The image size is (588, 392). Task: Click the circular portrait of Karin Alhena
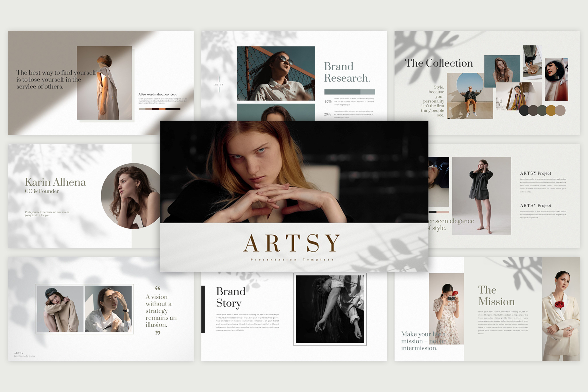click(131, 196)
